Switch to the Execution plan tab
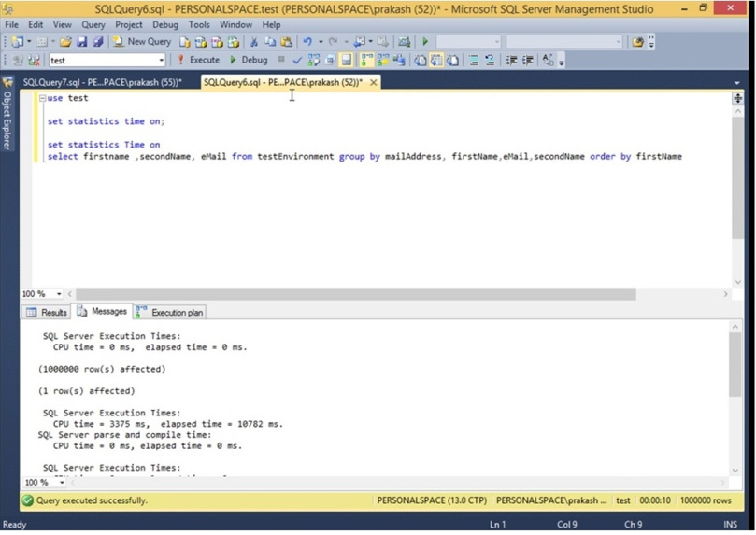This screenshot has width=756, height=535. 171,313
